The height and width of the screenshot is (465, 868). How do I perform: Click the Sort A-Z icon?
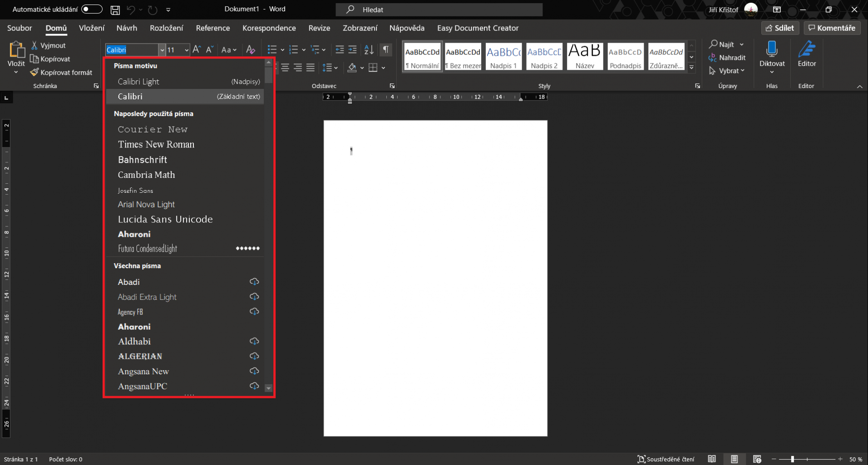tap(369, 49)
